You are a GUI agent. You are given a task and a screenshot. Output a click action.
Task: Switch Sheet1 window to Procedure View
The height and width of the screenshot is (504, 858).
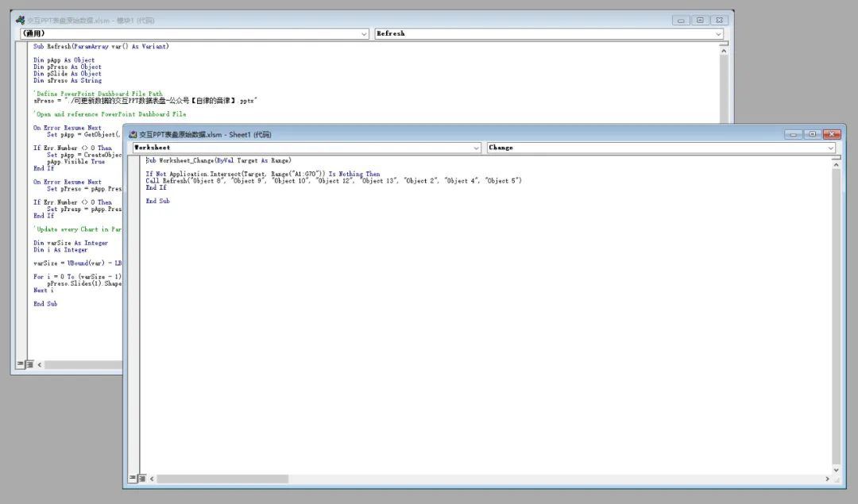[132, 479]
